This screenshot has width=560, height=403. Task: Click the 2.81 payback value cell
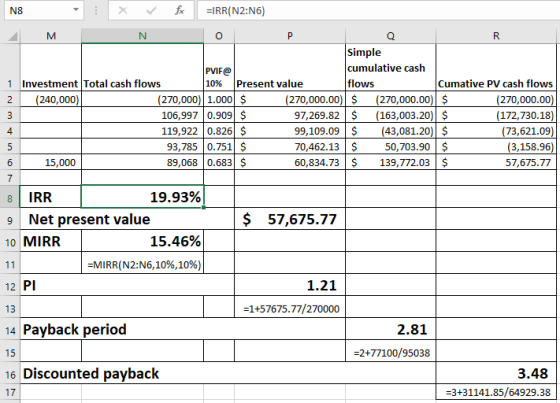(390, 329)
